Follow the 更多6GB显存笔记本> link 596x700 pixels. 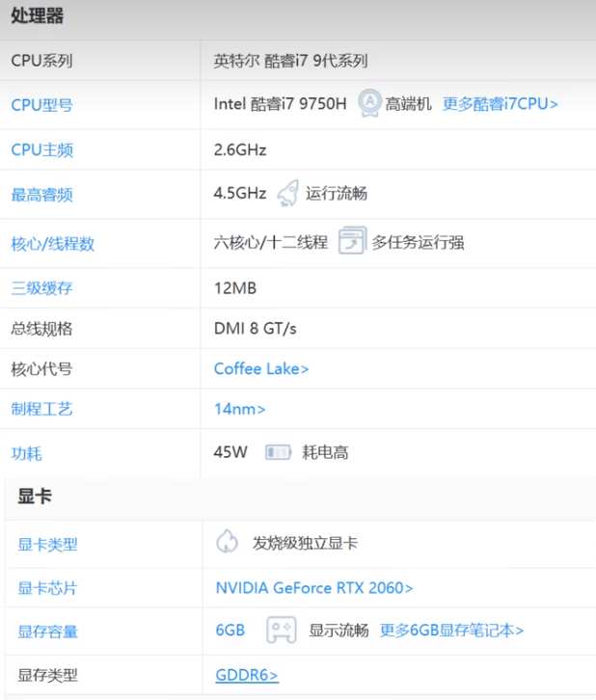(x=451, y=631)
